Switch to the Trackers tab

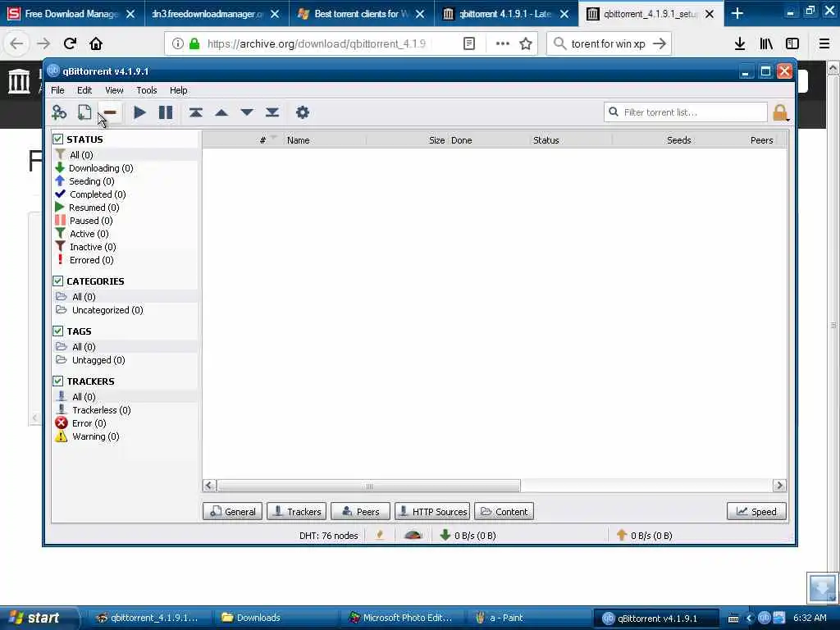point(296,512)
